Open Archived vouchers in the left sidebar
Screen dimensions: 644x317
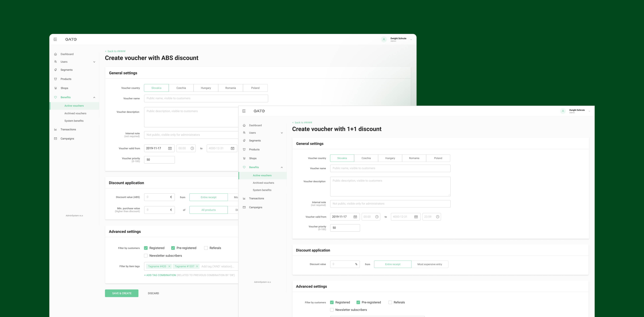[75, 113]
